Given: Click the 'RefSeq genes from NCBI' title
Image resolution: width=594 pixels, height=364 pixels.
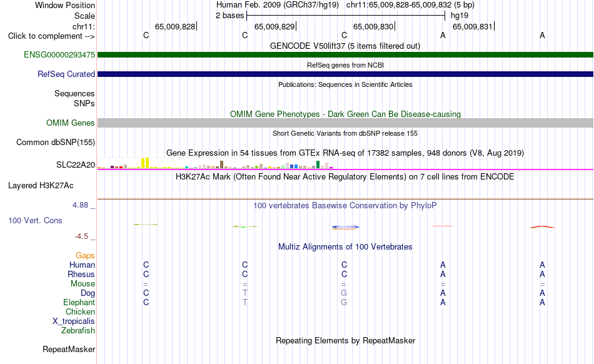Looking at the screenshot, I should click(345, 65).
